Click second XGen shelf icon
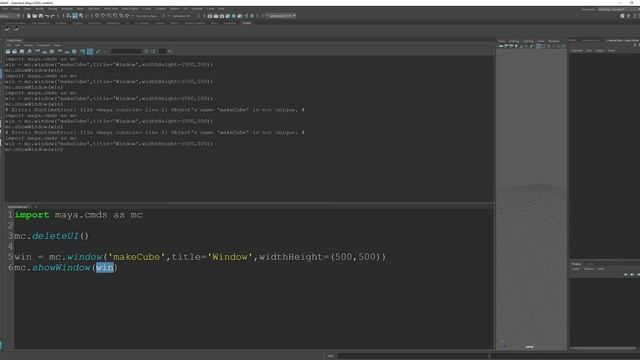 (16, 29)
